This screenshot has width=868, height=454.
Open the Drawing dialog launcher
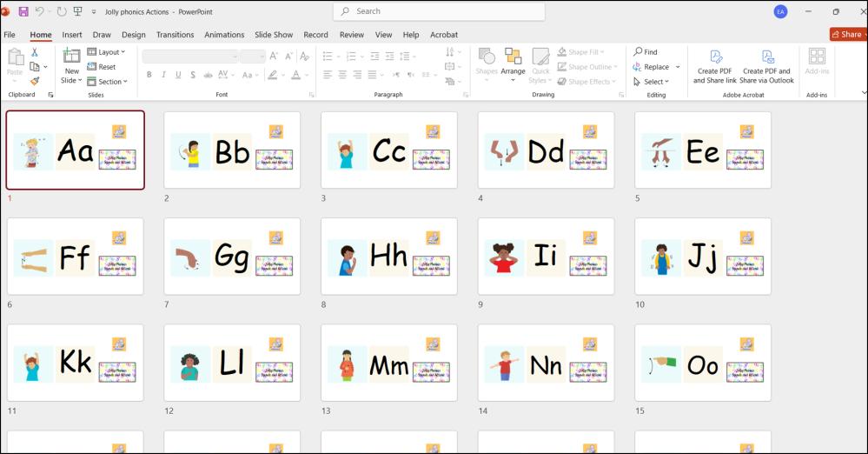pyautogui.click(x=621, y=95)
